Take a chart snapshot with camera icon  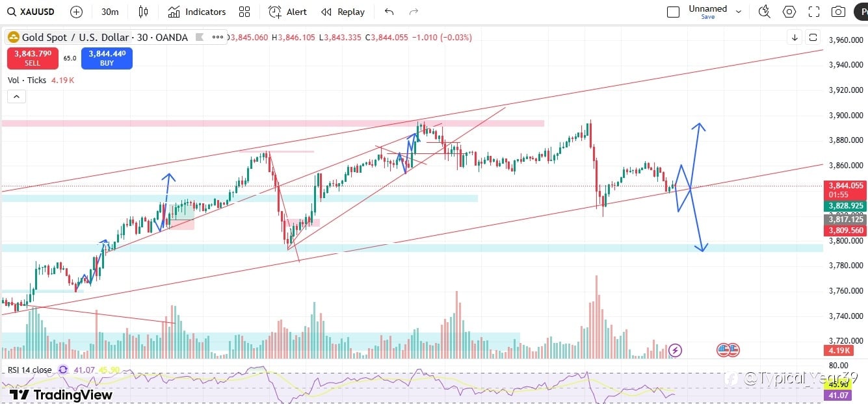click(x=839, y=12)
